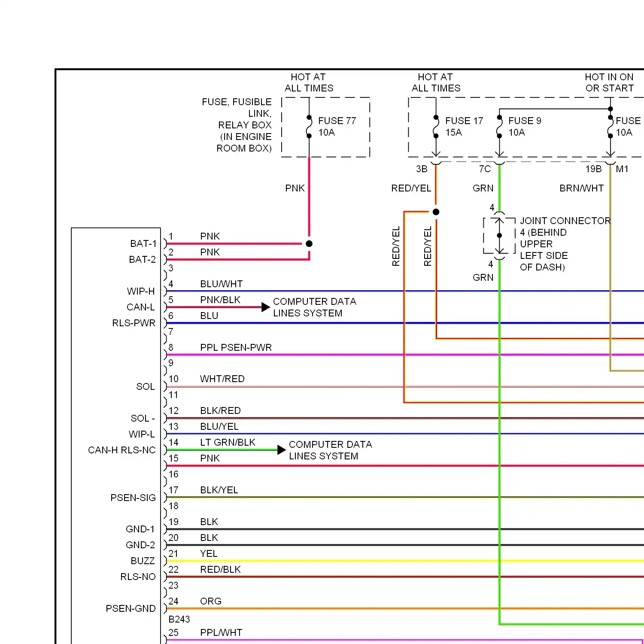Image resolution: width=644 pixels, height=644 pixels.
Task: Select the "19B" connector pin label
Action: [594, 169]
